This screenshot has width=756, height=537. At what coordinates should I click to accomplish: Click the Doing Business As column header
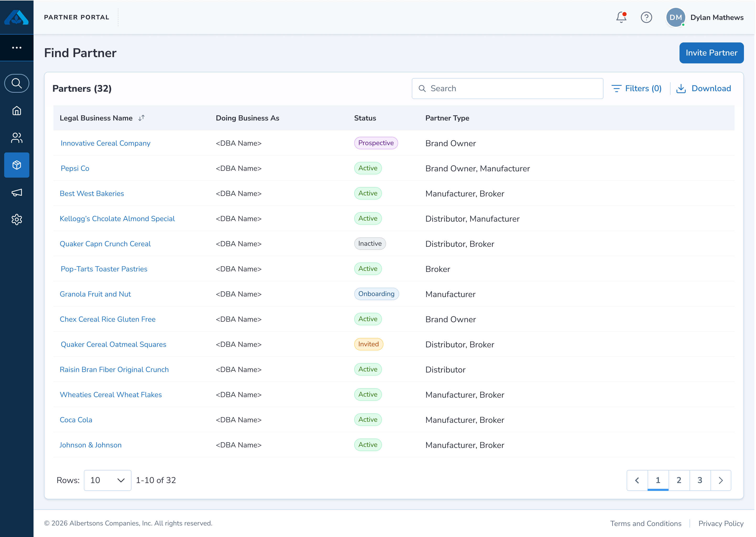pos(247,118)
